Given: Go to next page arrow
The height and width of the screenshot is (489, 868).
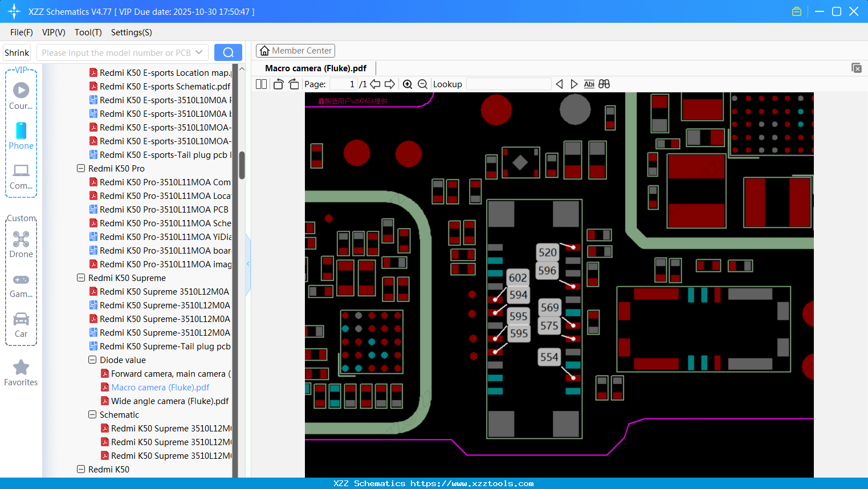Looking at the screenshot, I should point(390,84).
